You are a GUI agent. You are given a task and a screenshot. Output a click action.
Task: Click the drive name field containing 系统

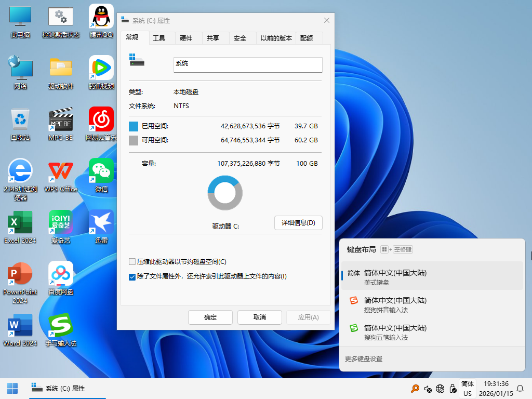(248, 64)
